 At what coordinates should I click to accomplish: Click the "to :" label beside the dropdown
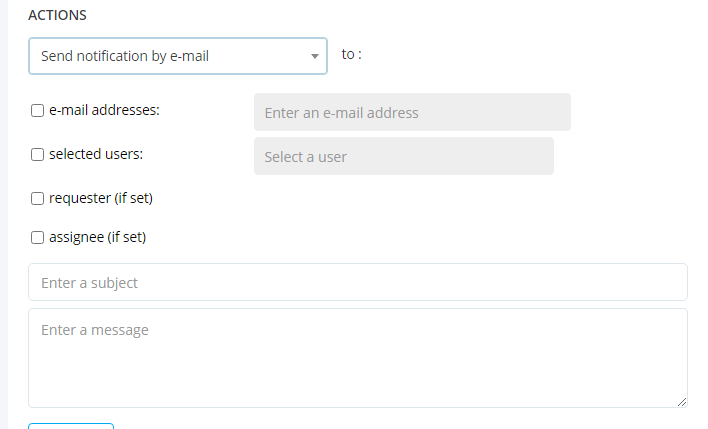coord(351,54)
